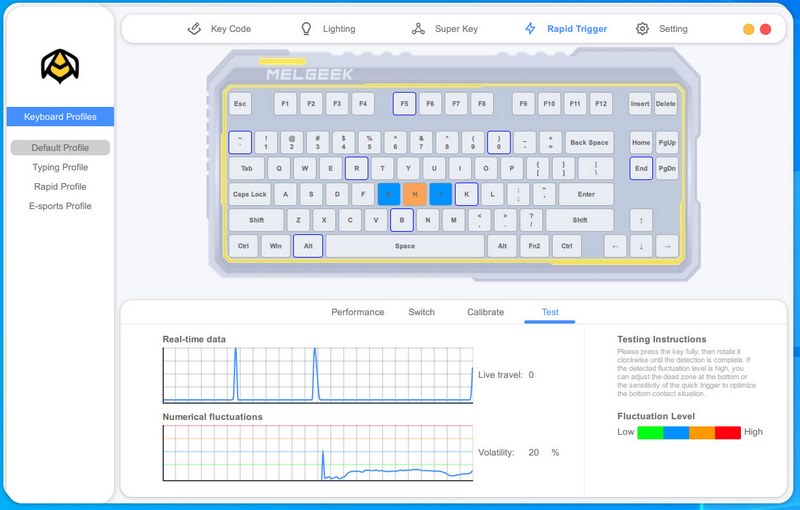Click the yellow minimize circle
The height and width of the screenshot is (510, 800).
point(748,29)
